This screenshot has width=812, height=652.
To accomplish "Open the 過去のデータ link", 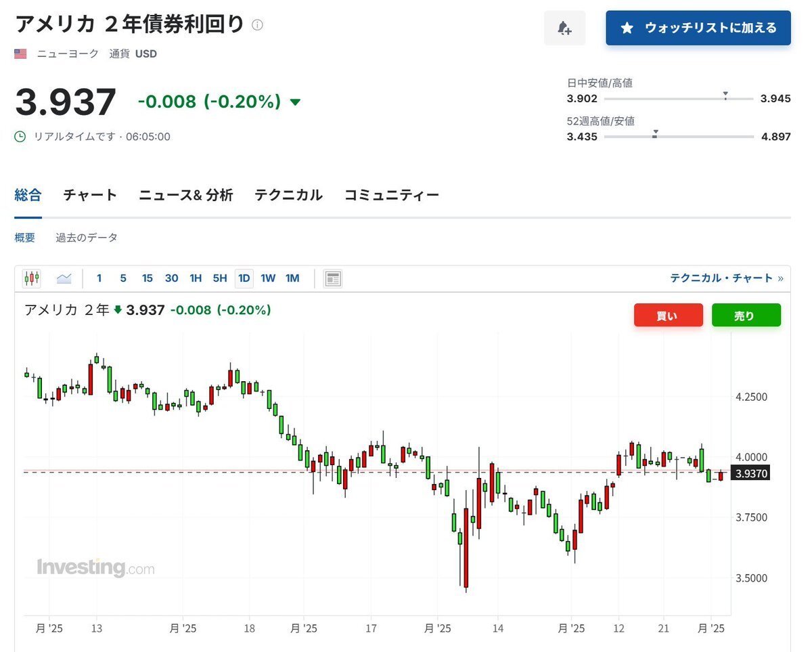I will point(87,238).
